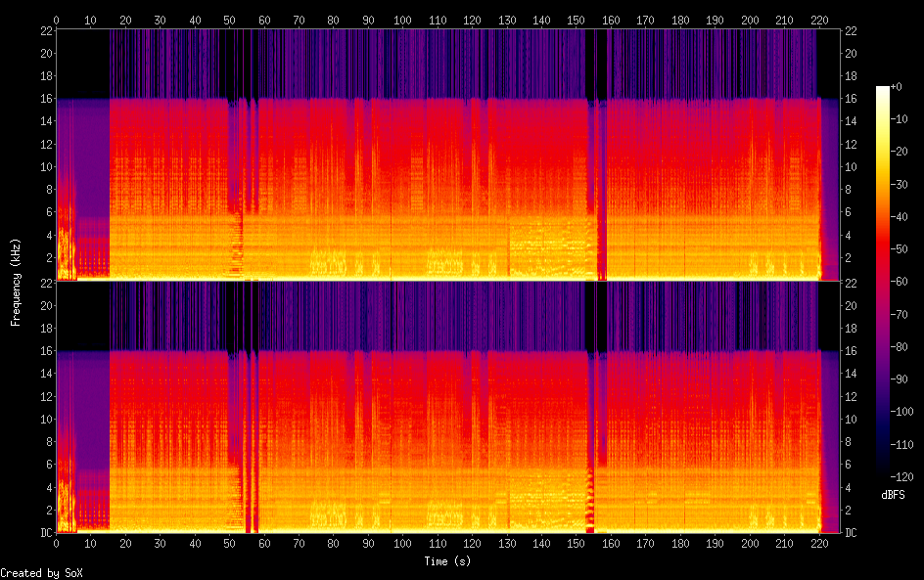Screen dimensions: 924x580
Task: Click the "220" tick on the upper time axis
Action: tap(819, 20)
